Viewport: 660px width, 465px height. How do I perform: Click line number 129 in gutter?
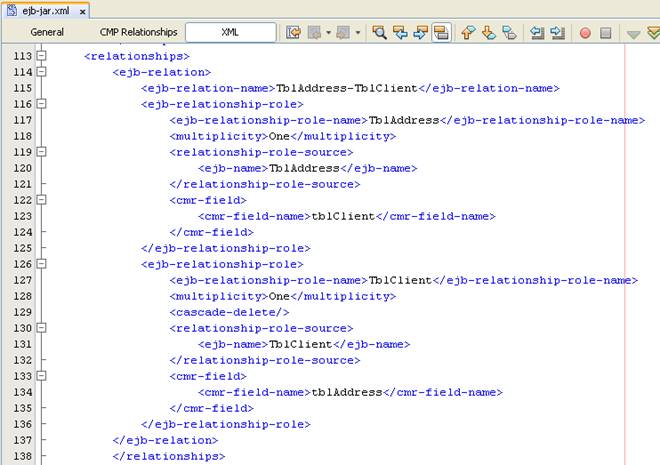tap(22, 312)
